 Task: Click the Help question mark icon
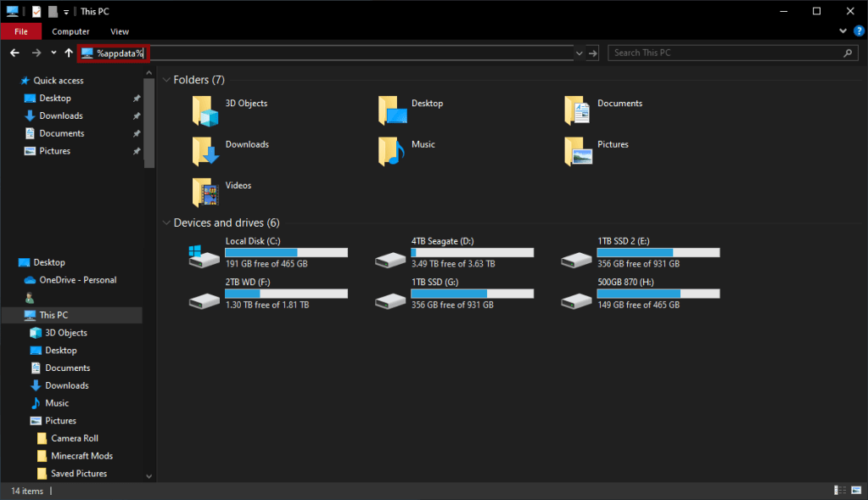click(x=858, y=31)
